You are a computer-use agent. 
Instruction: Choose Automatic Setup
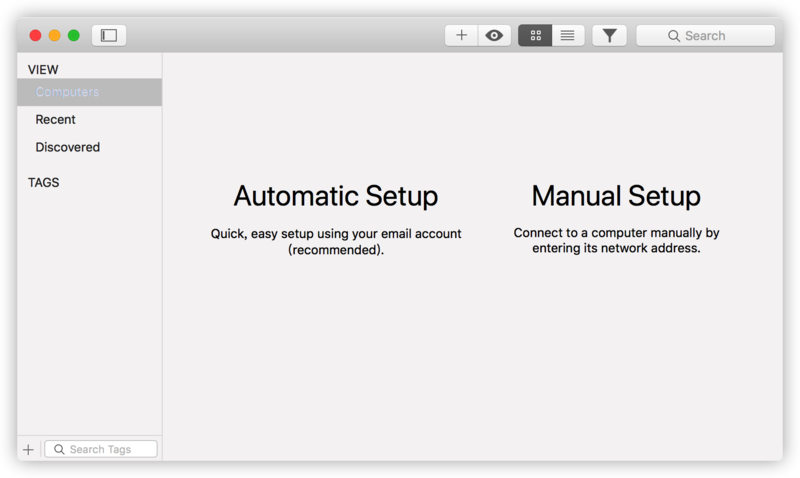coord(336,196)
